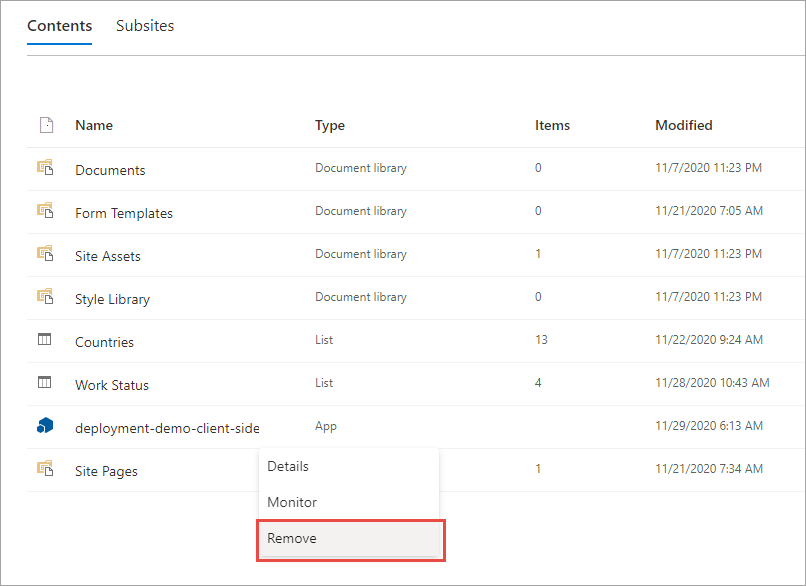Click the Work Status list icon

point(45,382)
